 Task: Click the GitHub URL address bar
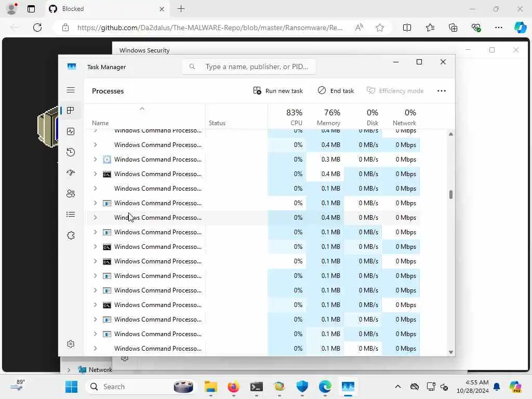pyautogui.click(x=210, y=28)
